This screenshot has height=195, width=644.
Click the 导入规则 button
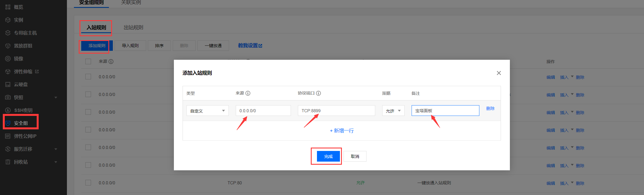(x=130, y=45)
